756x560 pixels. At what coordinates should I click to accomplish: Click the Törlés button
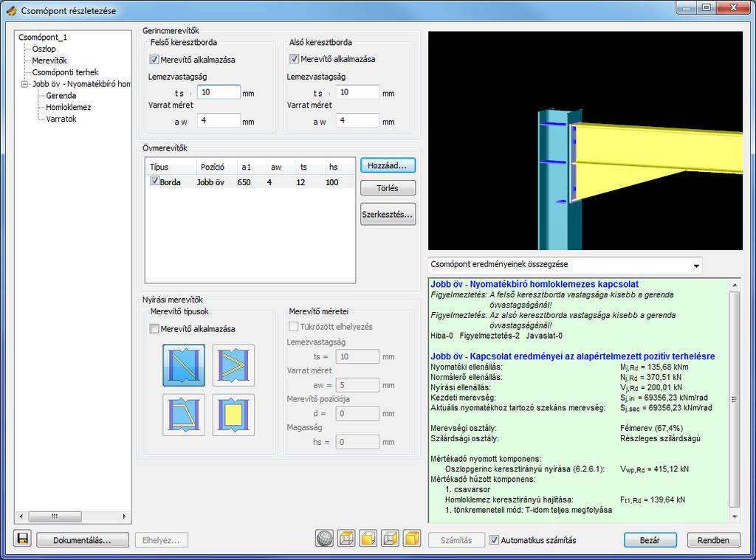(x=388, y=188)
